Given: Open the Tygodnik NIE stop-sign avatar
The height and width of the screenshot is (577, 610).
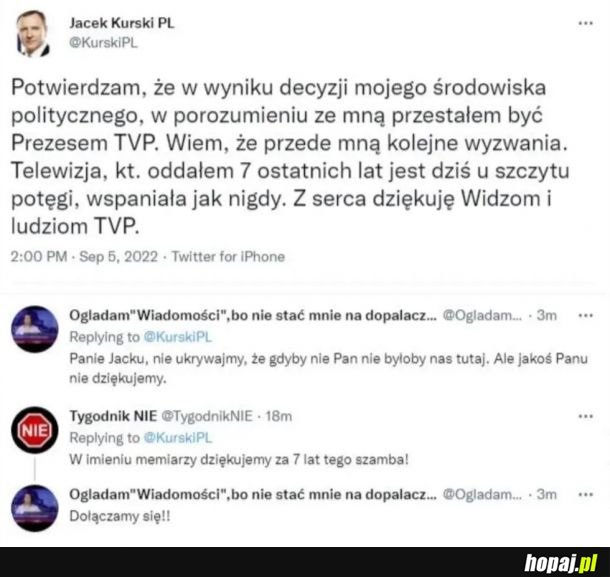Looking at the screenshot, I should 34,430.
